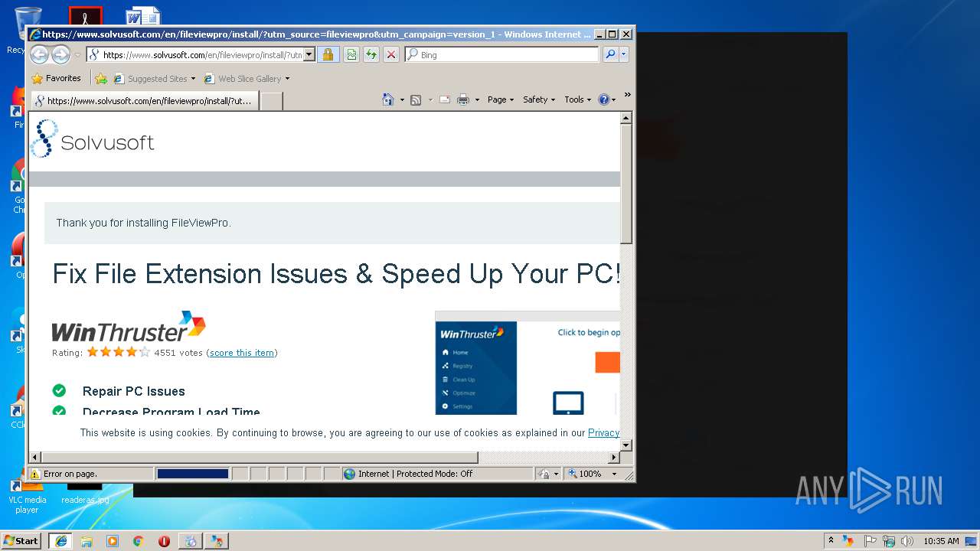Click the Read Mail icon

(x=444, y=99)
